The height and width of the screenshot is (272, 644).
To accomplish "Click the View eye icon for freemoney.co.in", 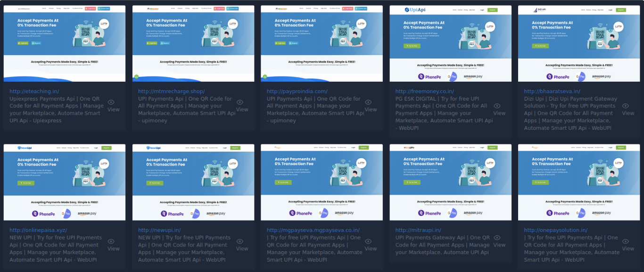I will (497, 106).
